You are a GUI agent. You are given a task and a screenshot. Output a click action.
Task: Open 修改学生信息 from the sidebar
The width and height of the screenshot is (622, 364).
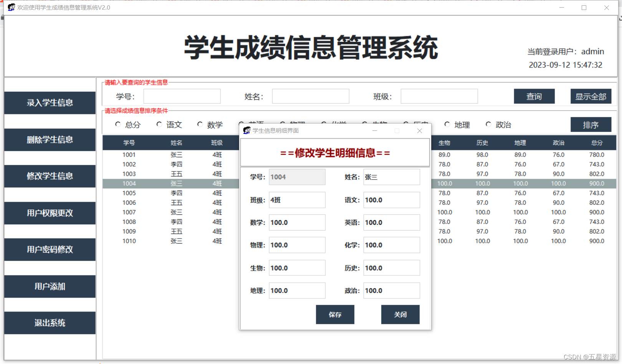tap(50, 176)
